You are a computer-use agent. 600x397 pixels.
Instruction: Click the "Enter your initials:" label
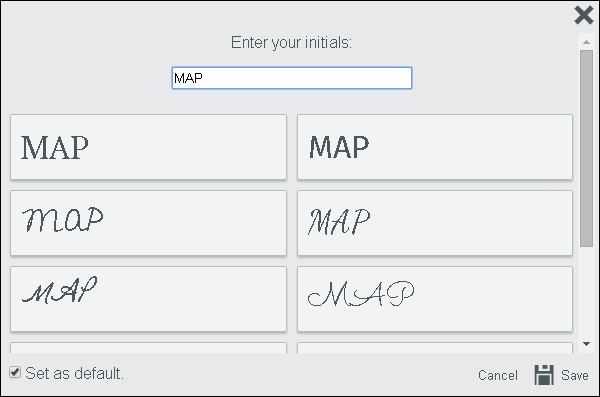point(291,42)
